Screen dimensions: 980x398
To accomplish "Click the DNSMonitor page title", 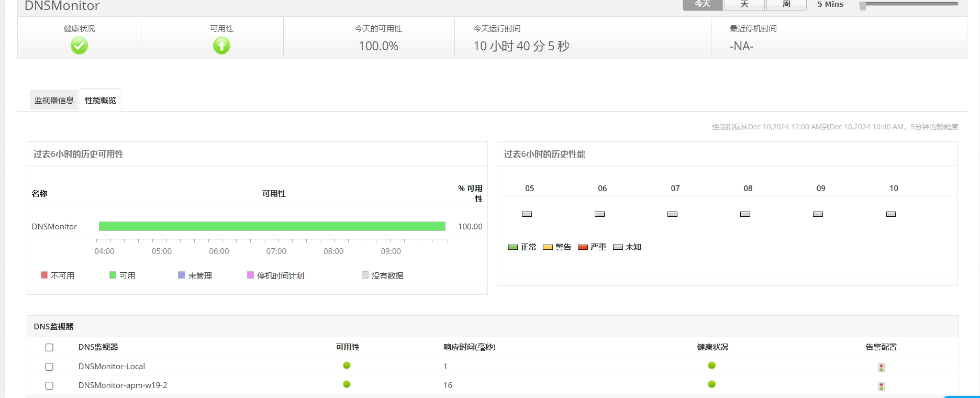I will (x=62, y=6).
